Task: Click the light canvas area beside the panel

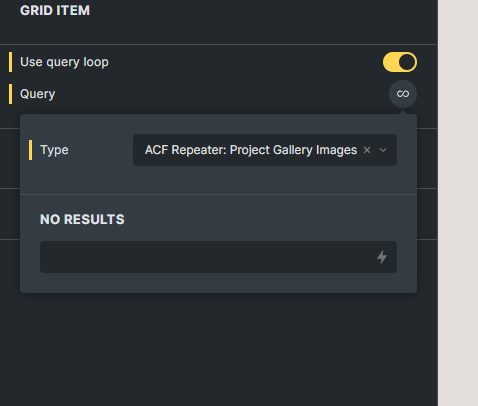Action: 458,203
